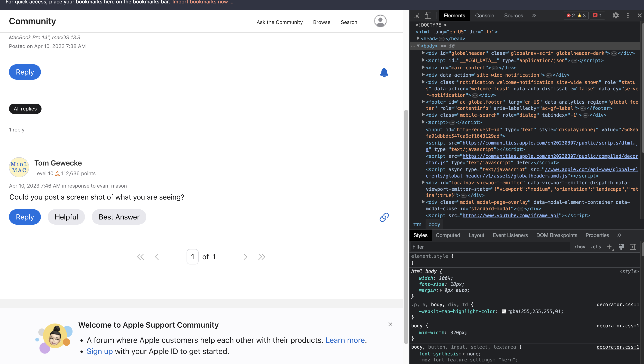Click the styles Filter input field

pos(490,247)
